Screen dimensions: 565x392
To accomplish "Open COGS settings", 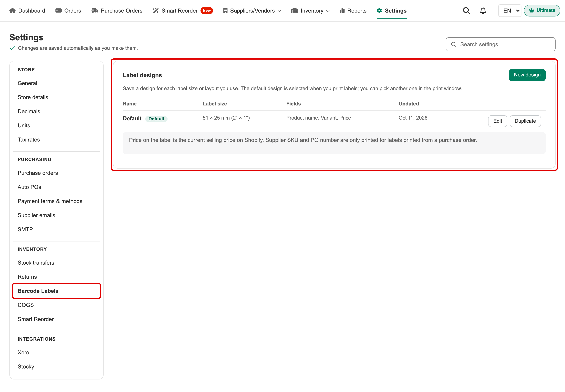I will coord(26,305).
